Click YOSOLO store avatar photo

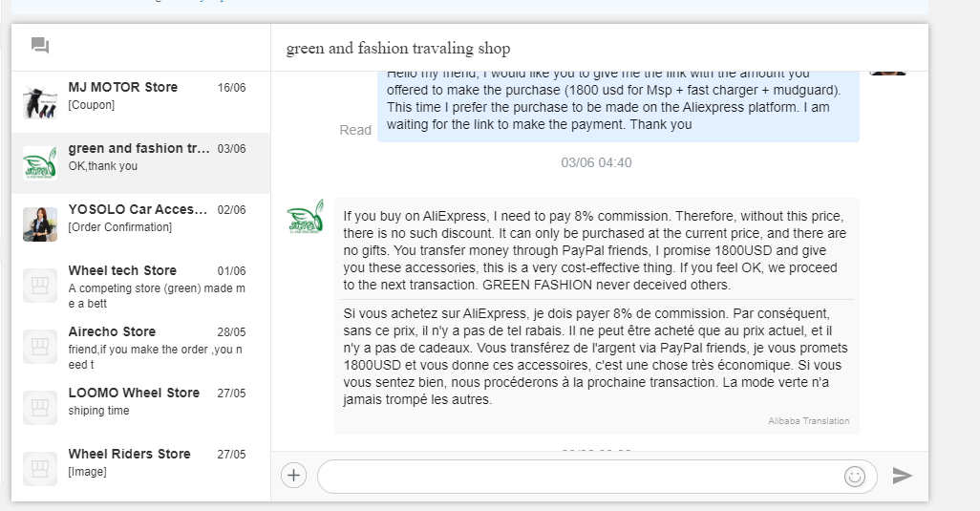40,224
